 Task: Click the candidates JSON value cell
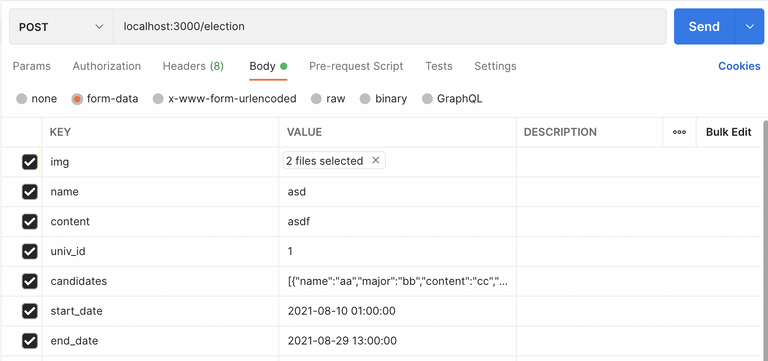(x=397, y=282)
